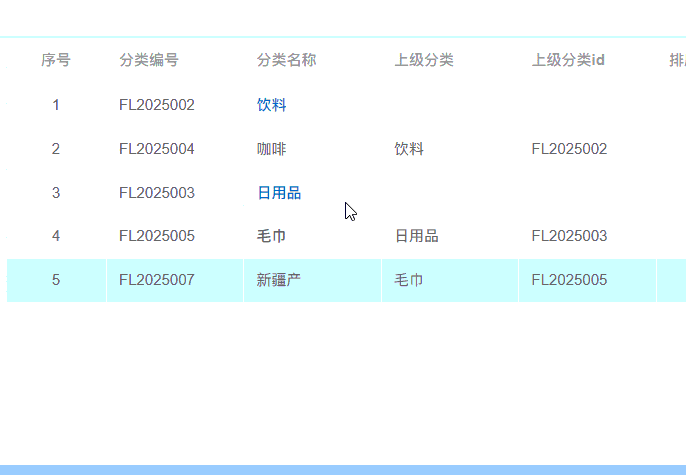Select cell FL2025005 in row 4 分类编号

point(157,236)
